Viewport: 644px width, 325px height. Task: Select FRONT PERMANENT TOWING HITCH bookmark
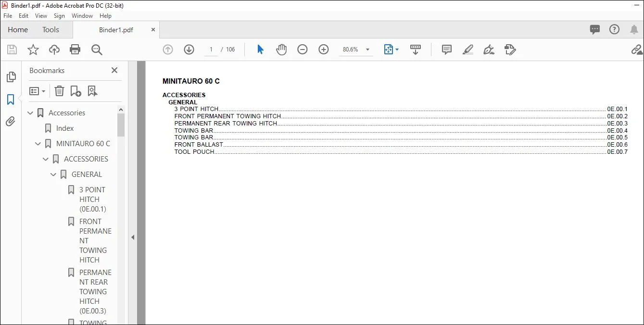95,241
